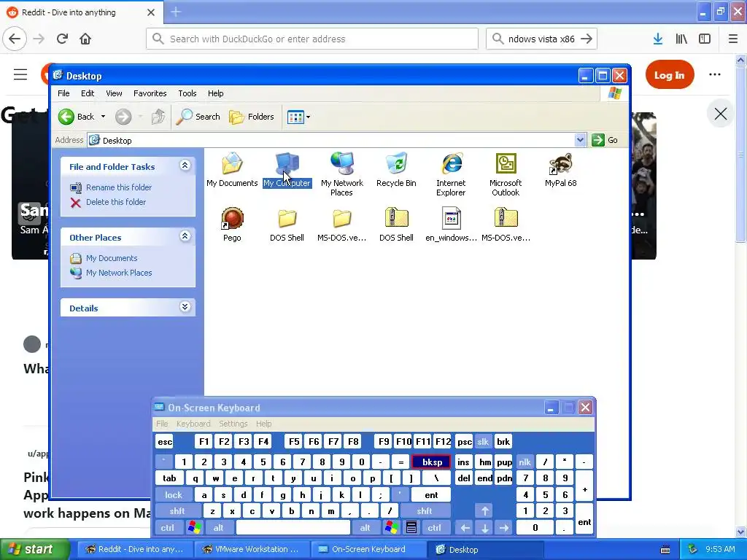Viewport: 747px width, 560px height.
Task: Open the Tools menu
Action: (187, 93)
